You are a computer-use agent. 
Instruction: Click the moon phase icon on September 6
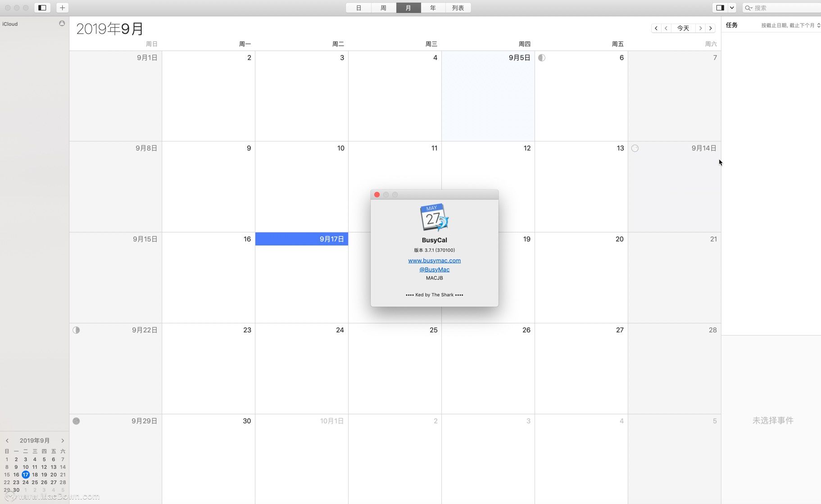(542, 58)
